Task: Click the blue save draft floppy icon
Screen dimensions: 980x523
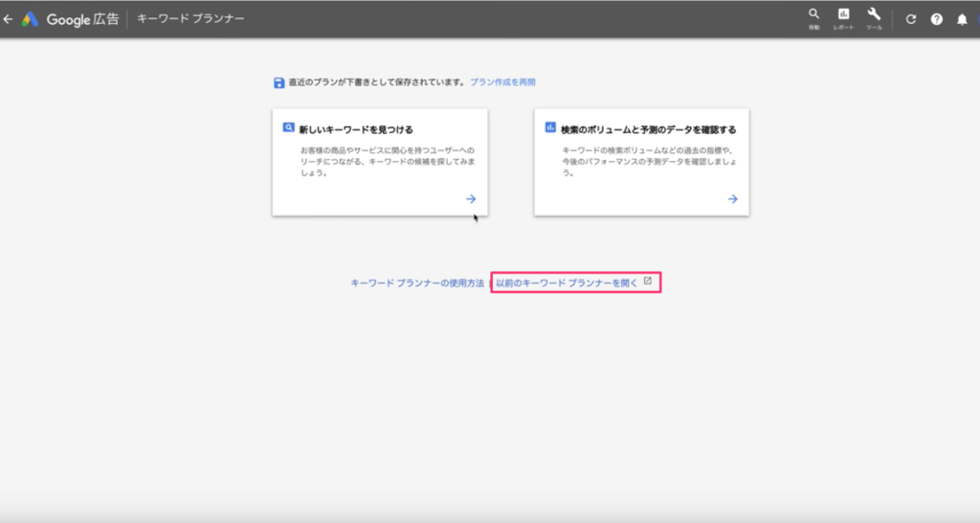Action: click(x=278, y=82)
